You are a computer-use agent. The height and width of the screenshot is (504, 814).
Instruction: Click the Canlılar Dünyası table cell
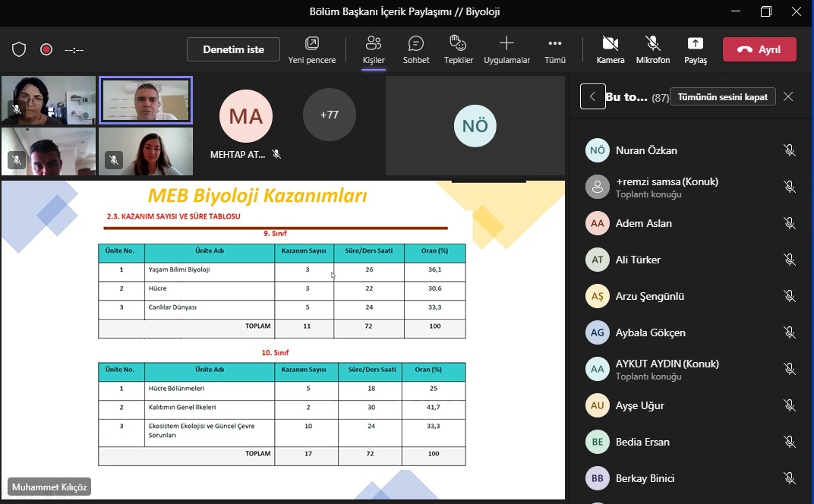[210, 310]
